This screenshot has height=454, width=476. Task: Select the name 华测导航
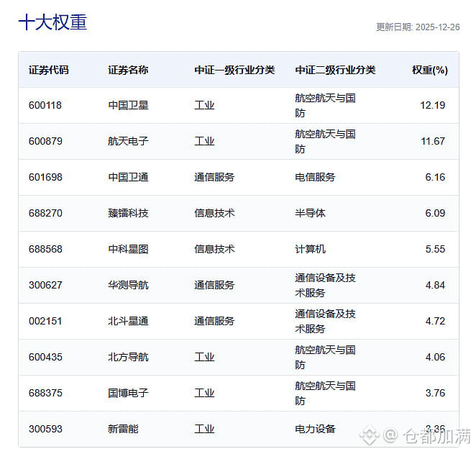pos(128,285)
